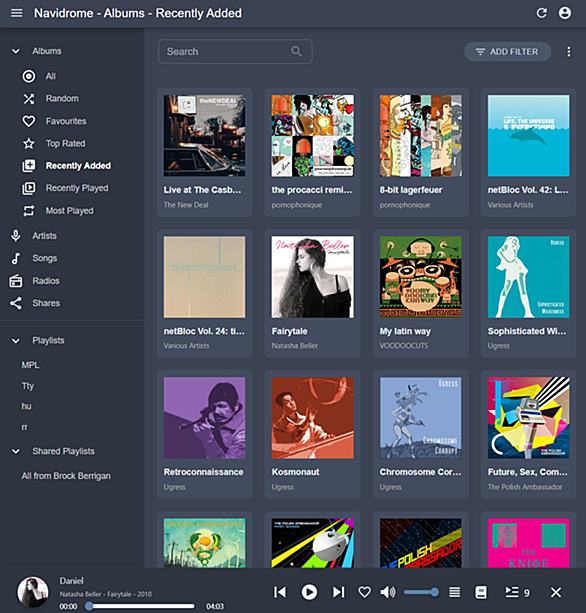Click the Radios icon
Image resolution: width=586 pixels, height=613 pixels.
coord(16,281)
